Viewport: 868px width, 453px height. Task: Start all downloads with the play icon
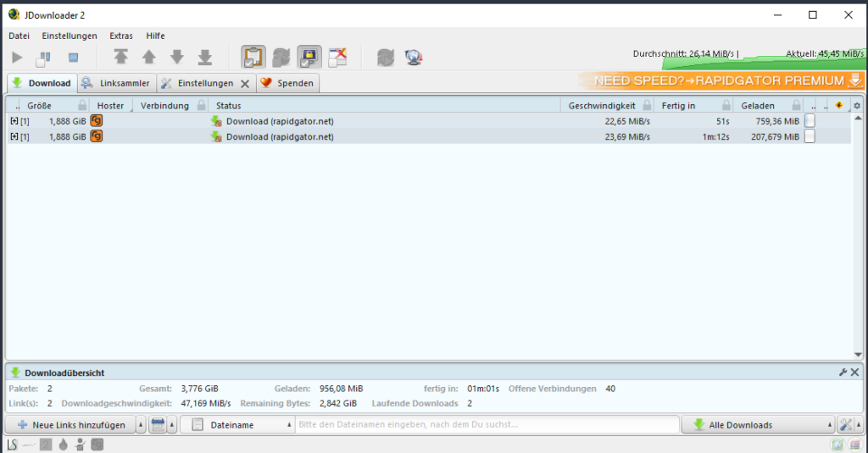coord(17,58)
